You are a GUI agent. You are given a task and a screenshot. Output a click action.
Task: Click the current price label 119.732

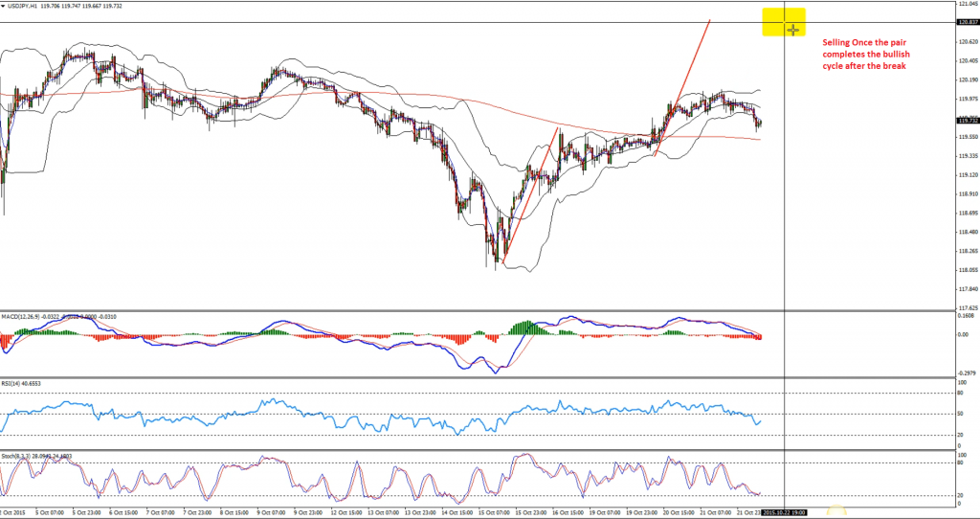968,121
